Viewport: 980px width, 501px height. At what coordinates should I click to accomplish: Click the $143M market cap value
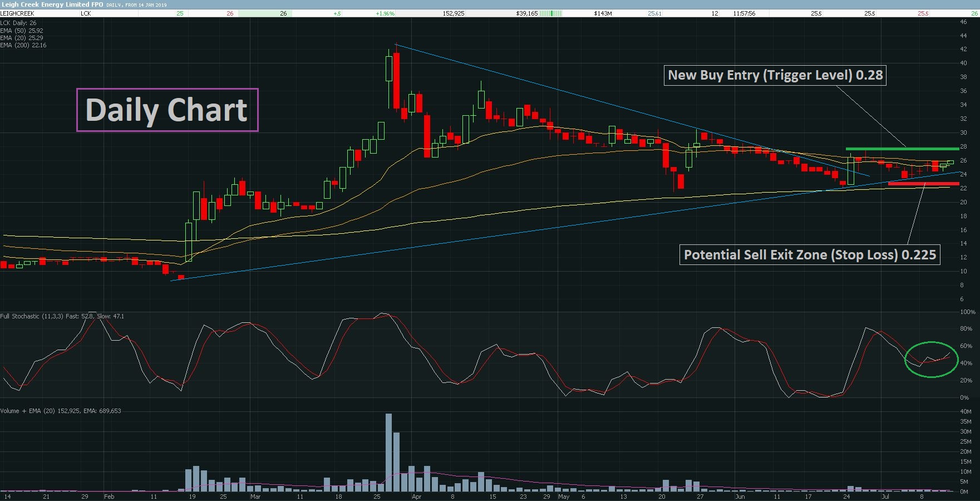click(x=603, y=13)
